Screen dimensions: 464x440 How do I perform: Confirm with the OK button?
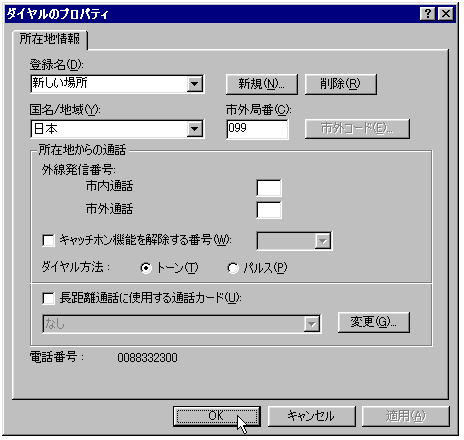click(217, 416)
